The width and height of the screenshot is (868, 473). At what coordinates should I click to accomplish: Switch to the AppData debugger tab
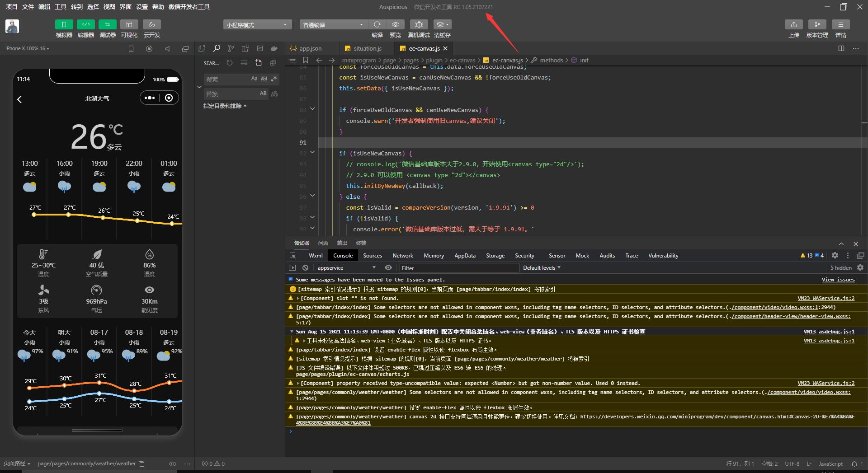pos(465,255)
